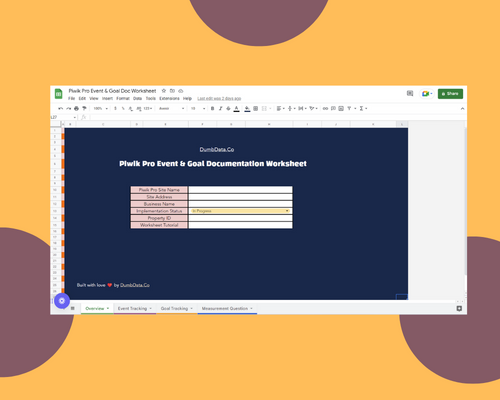Open the Format menu
Screen dimensions: 500x400
[x=123, y=99]
